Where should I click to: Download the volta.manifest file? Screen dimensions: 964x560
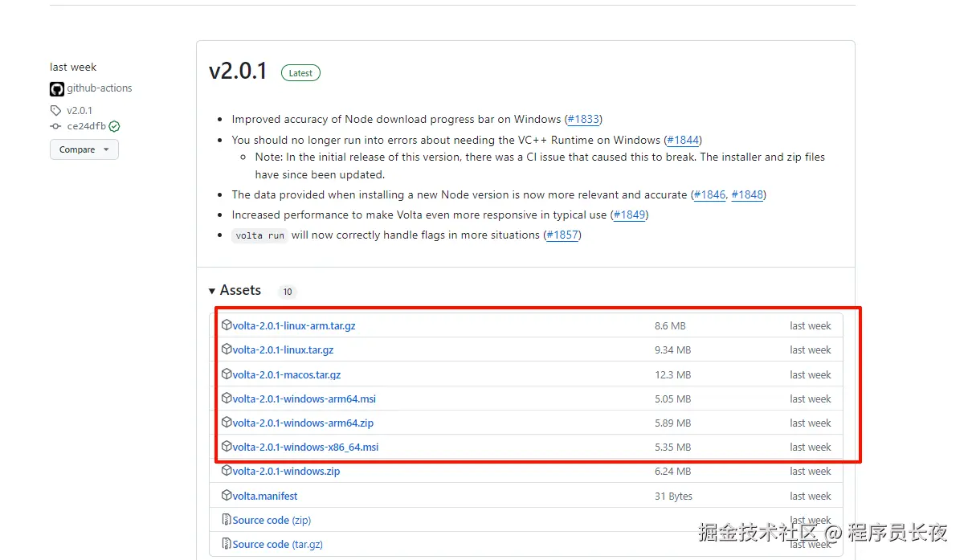tap(265, 496)
